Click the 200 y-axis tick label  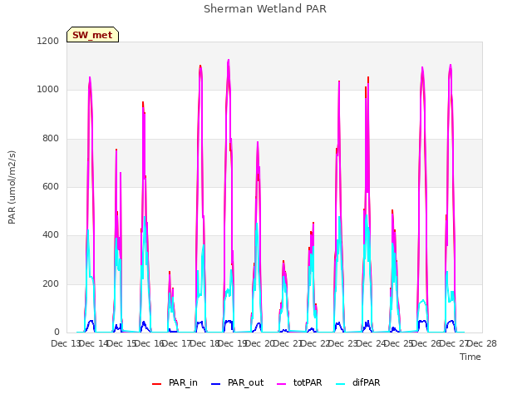[51, 284]
